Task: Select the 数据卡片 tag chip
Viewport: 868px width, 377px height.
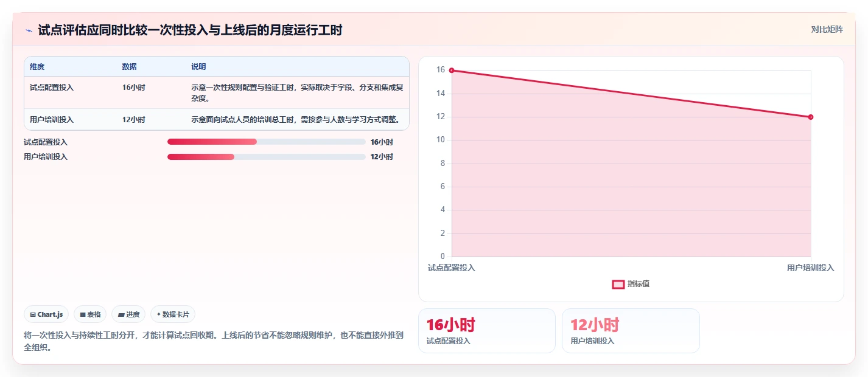Action: click(173, 314)
